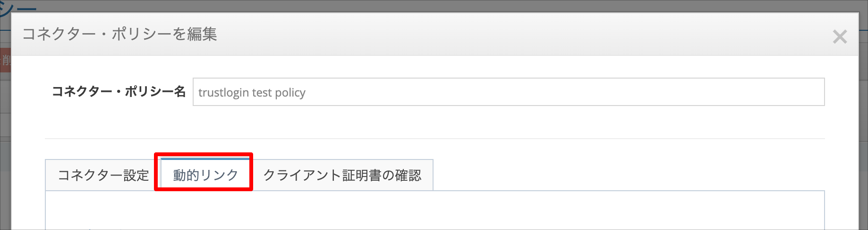Switch to the コネクター設定 tab
This screenshot has height=230, width=868.
[x=103, y=175]
